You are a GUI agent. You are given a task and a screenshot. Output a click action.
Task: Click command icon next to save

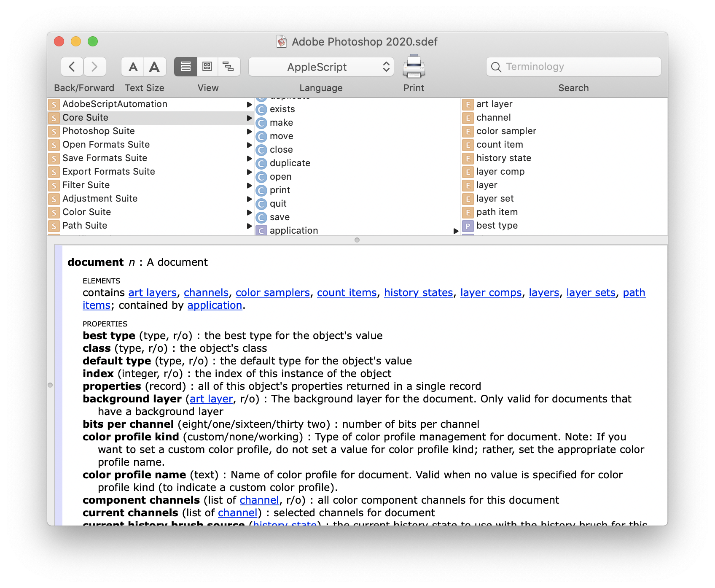(x=262, y=218)
